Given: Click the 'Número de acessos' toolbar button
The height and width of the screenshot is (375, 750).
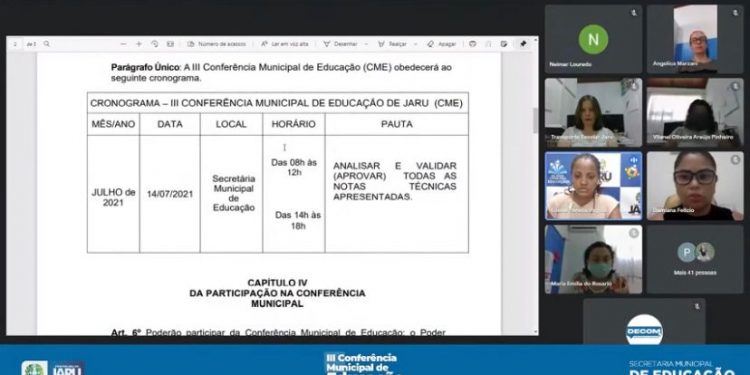Looking at the screenshot, I should [216, 44].
